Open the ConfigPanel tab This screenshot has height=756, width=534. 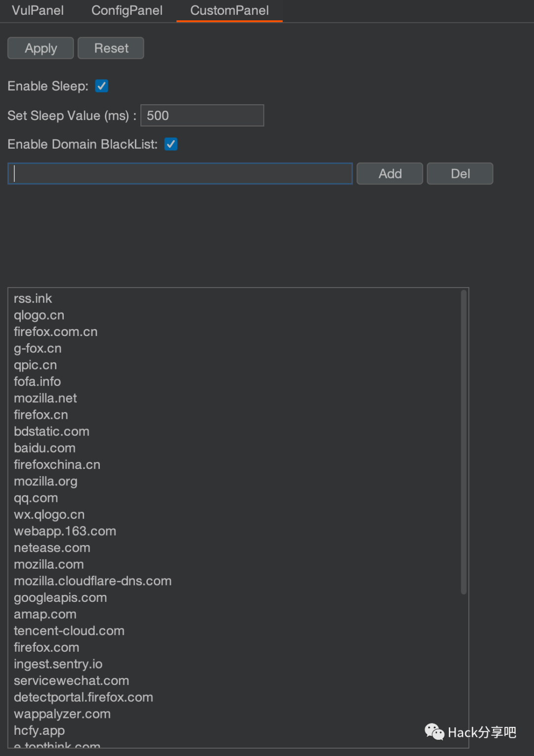(x=127, y=10)
